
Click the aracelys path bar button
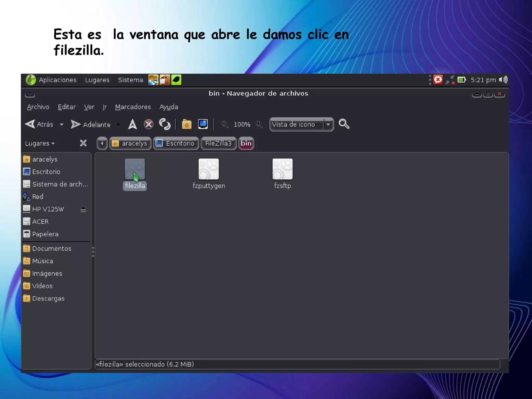[130, 143]
